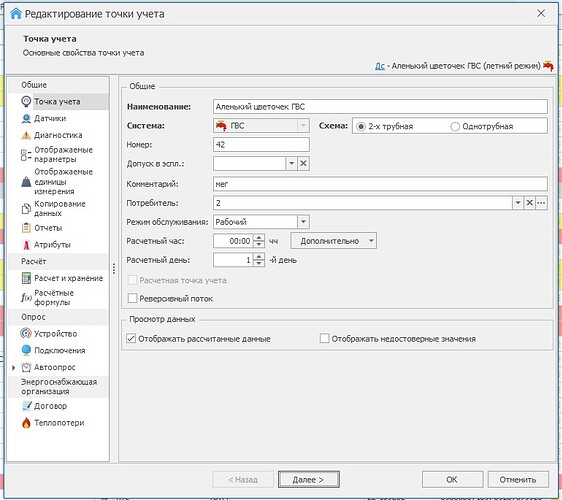Click the Далее > button
Image resolution: width=562 pixels, height=500 pixels.
(309, 480)
